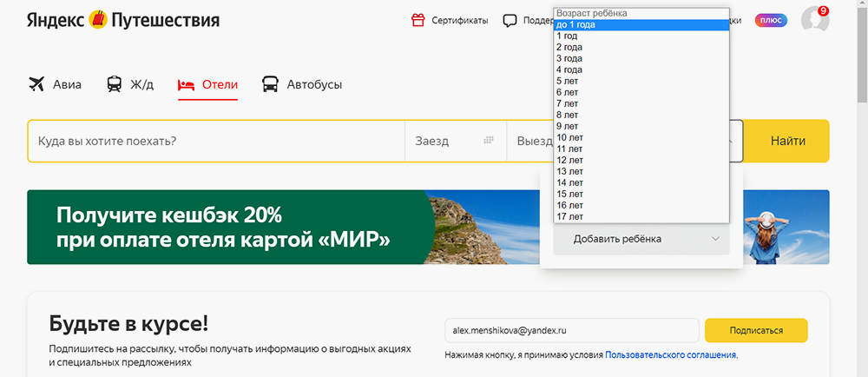
Task: Choose '1 год' child age option
Action: click(641, 36)
